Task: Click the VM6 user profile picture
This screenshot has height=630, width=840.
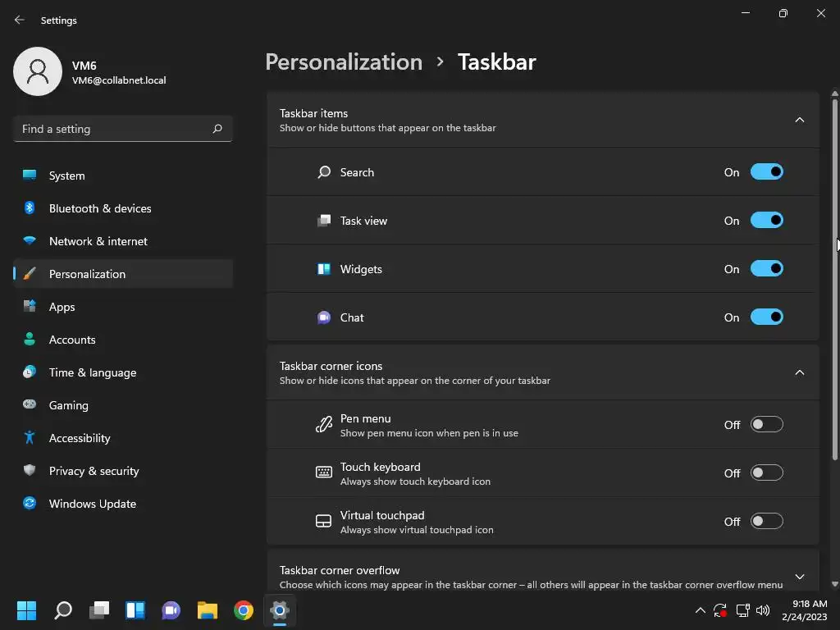Action: [38, 71]
